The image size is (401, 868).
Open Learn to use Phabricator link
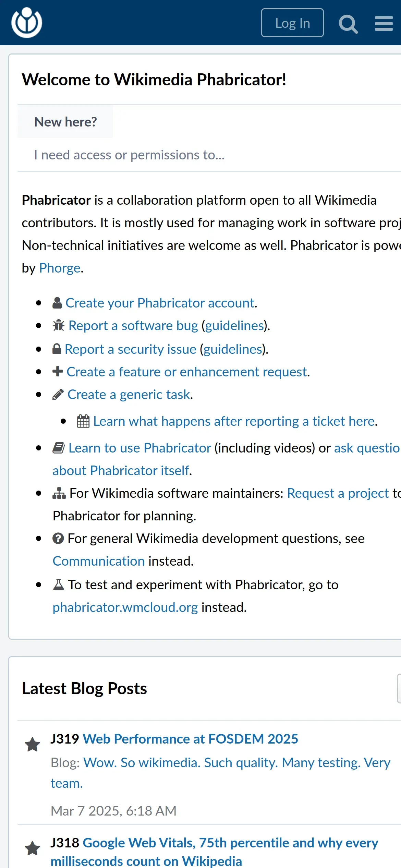tap(139, 448)
